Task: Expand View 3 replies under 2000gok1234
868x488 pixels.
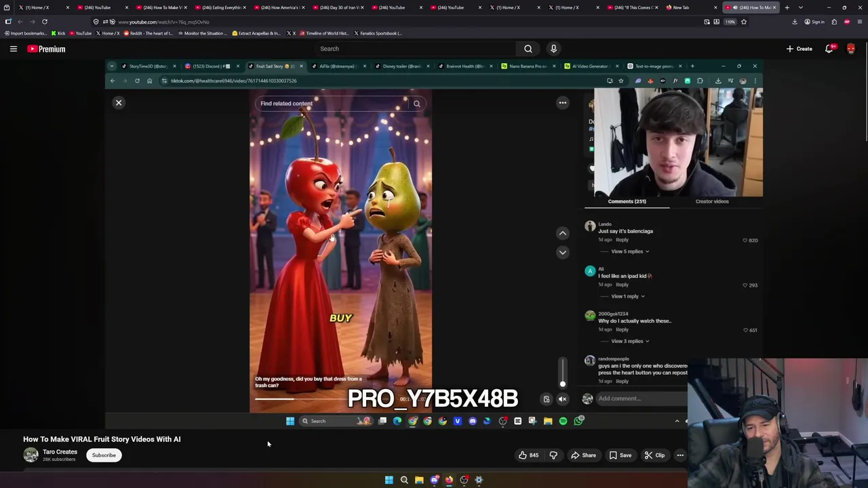Action: 630,341
